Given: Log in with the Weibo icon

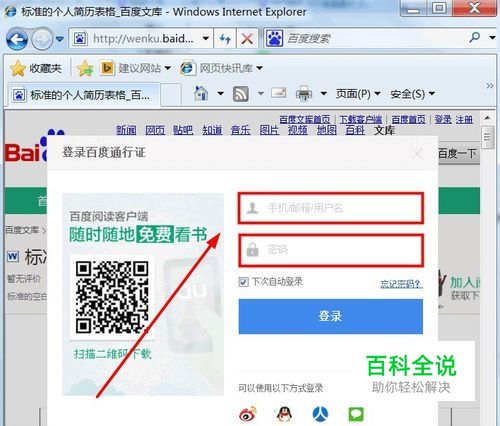Looking at the screenshot, I should 248,414.
